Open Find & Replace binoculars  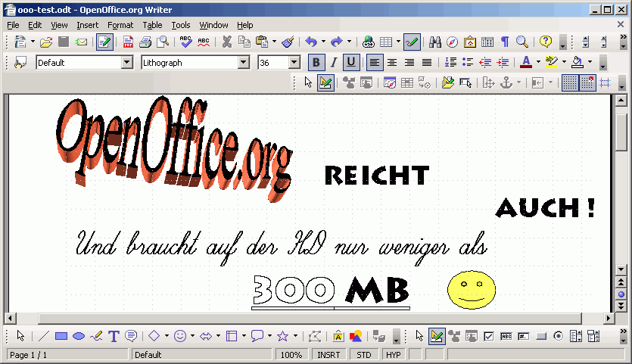point(435,42)
